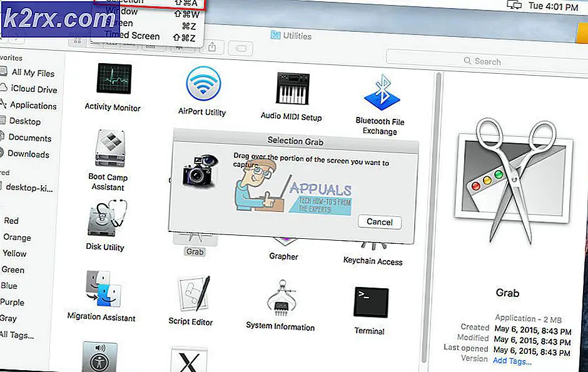Image resolution: width=588 pixels, height=372 pixels.
Task: Click the Edit Tags toolbar button
Action: pyautogui.click(x=241, y=48)
